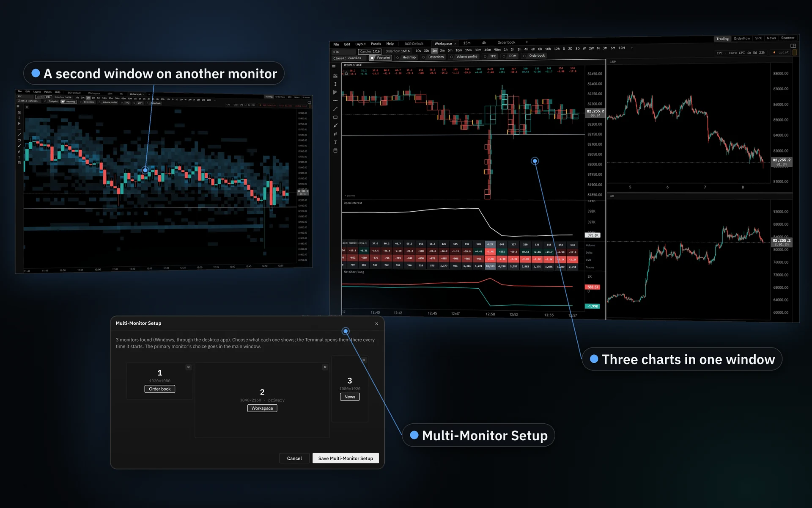
Task: Toggle Detections in the main window
Action: [x=433, y=57]
